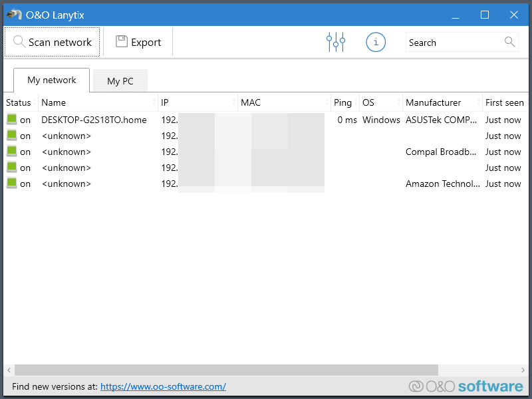This screenshot has height=399, width=532.
Task: Click the horizontal scrollbar thumb
Action: [x=226, y=370]
